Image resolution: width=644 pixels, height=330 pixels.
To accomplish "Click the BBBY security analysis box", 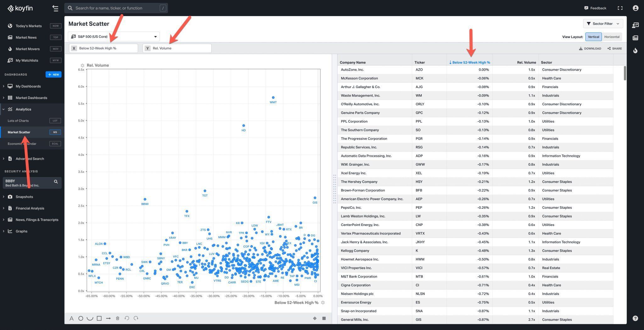I will [32, 183].
